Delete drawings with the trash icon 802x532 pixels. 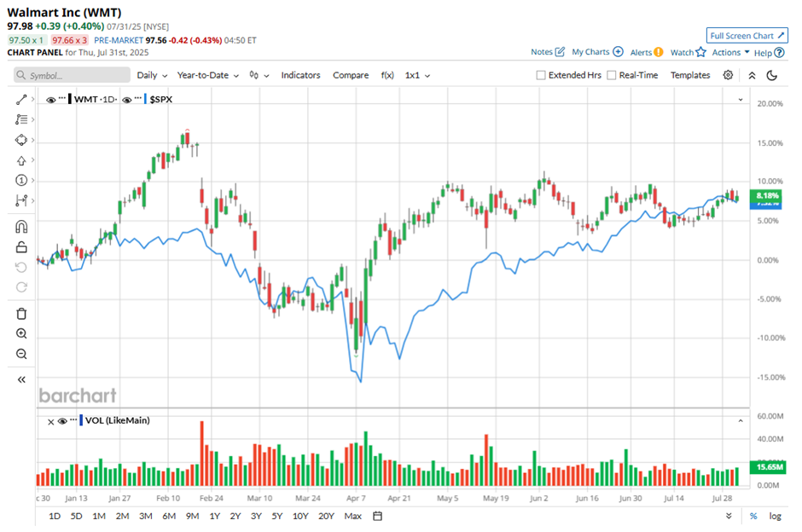tap(21, 313)
